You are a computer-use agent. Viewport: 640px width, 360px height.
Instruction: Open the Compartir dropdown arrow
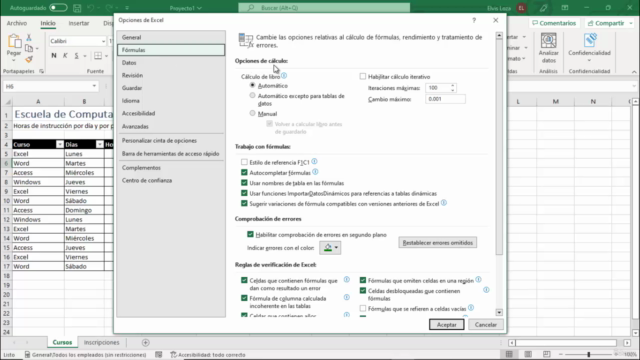(631, 23)
